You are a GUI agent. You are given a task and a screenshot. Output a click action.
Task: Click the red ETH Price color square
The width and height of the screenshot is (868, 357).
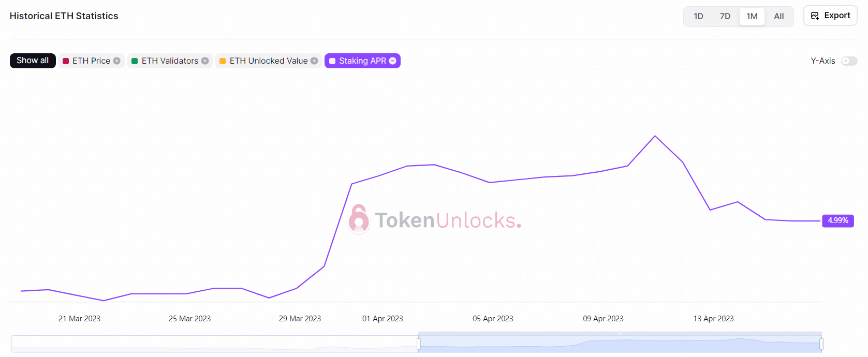(x=66, y=61)
